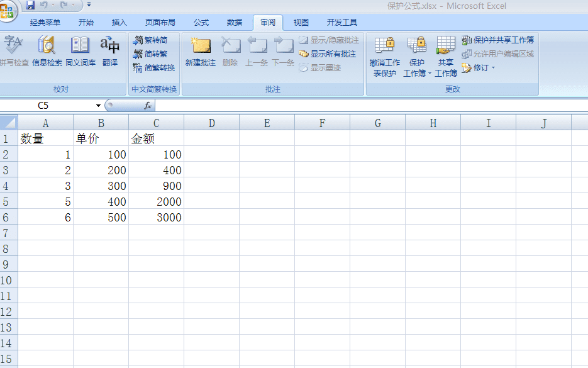Image resolution: width=588 pixels, height=368 pixels.
Task: Select column C header
Action: [156, 123]
